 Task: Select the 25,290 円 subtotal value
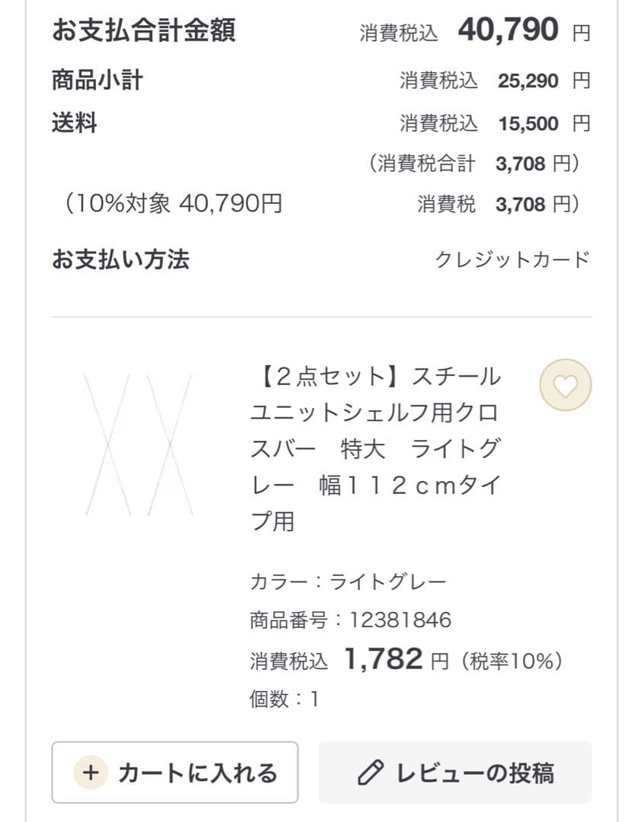(x=543, y=81)
